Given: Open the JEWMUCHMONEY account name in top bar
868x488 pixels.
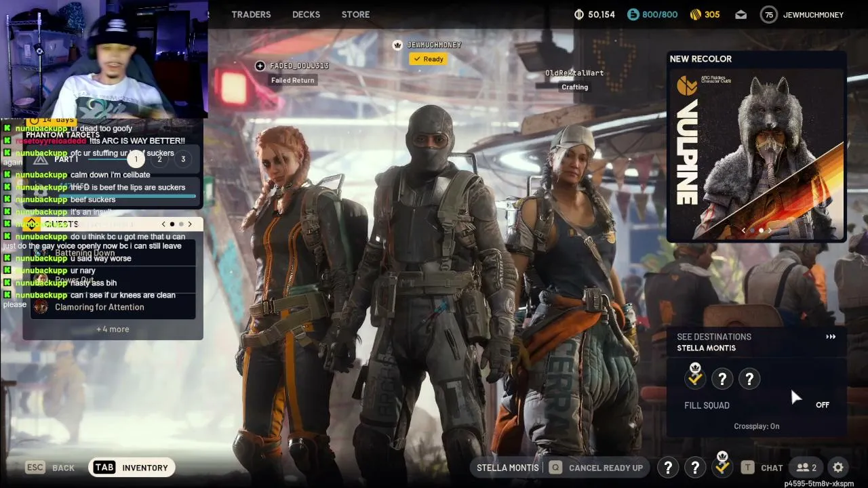Looking at the screenshot, I should [813, 14].
